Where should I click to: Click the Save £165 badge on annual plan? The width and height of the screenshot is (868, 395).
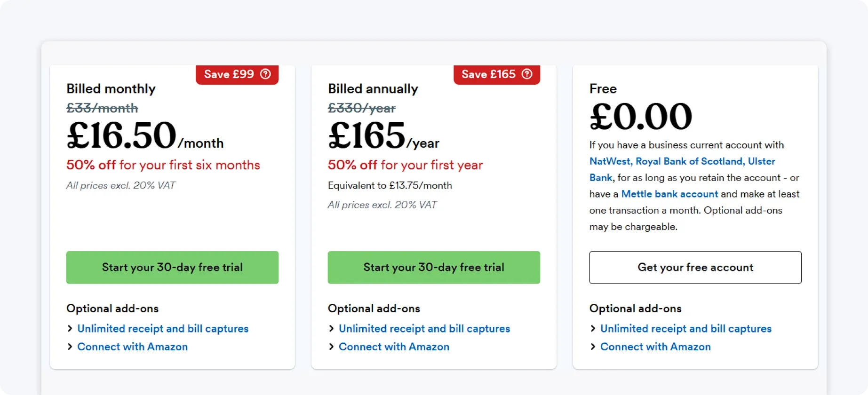point(488,74)
